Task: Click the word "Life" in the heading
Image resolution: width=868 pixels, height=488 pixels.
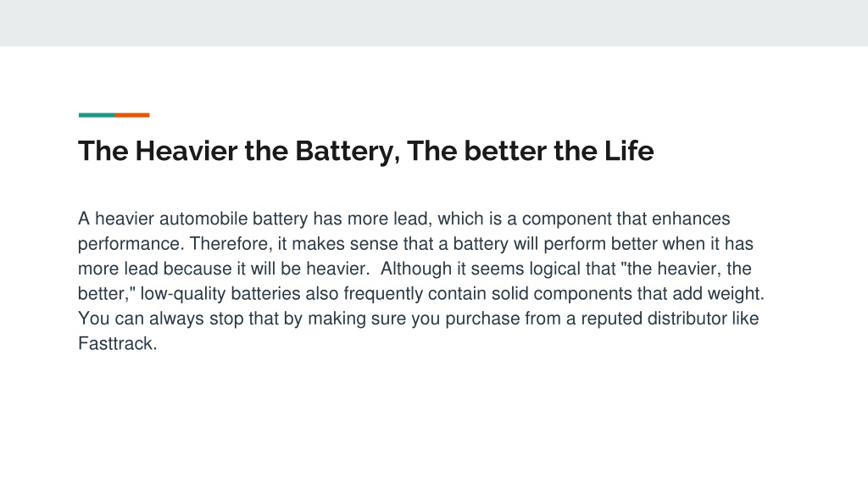Action: 629,151
